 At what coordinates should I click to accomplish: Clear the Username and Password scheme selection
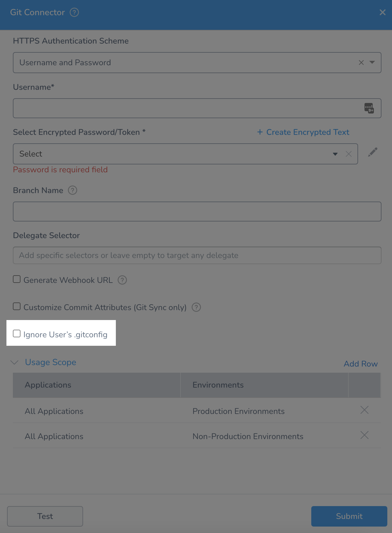coord(361,63)
